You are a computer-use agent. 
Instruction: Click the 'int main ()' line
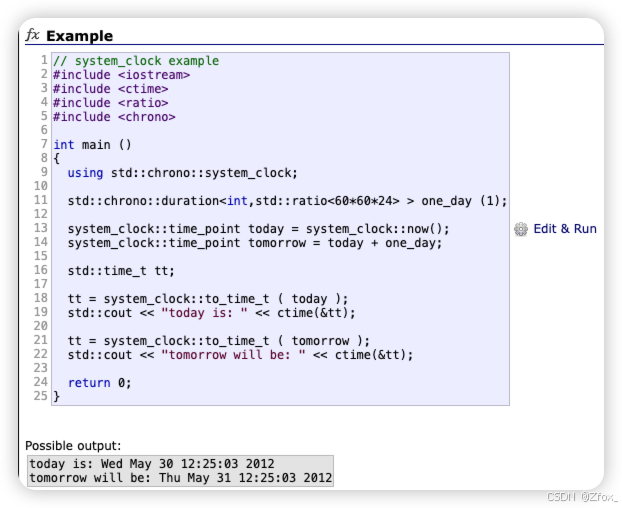(x=92, y=144)
